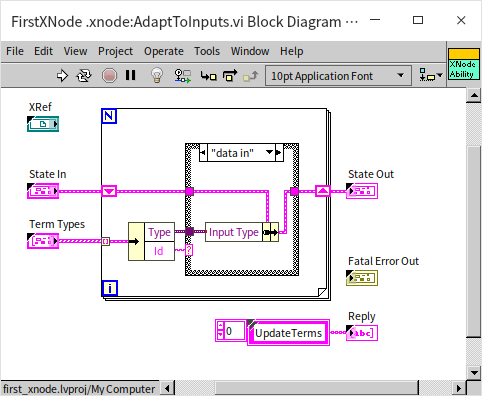This screenshot has width=482, height=396.
Task: Select the XRef terminal
Action: point(43,124)
